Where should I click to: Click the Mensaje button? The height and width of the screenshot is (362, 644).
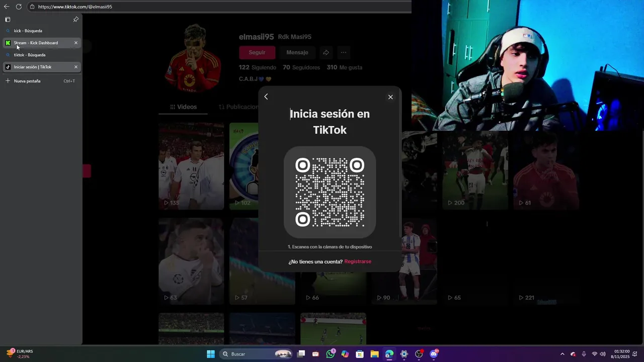[x=297, y=52]
